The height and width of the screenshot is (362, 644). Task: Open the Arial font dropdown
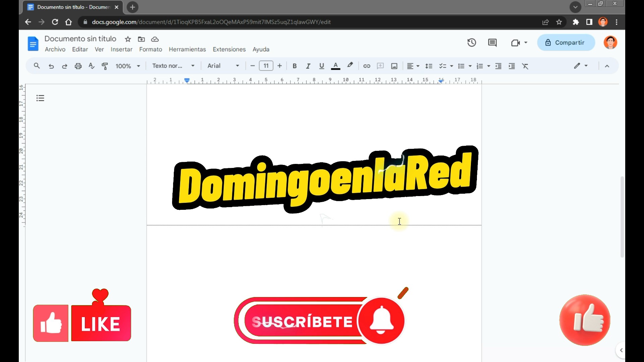pos(223,66)
